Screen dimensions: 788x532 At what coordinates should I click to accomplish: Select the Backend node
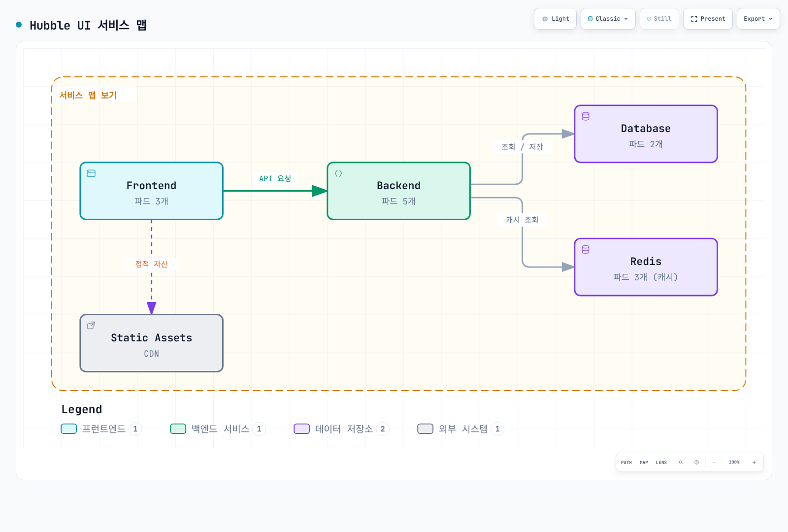pos(399,191)
